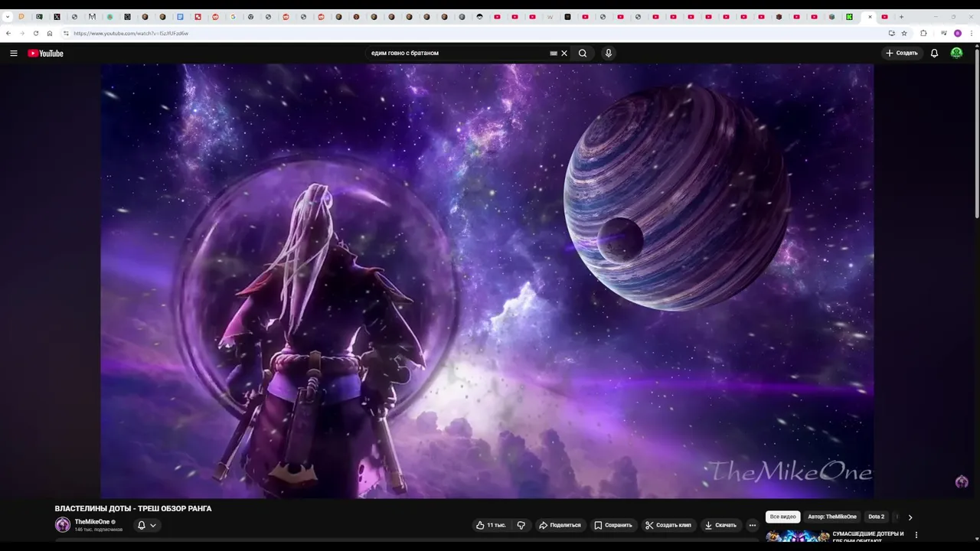The width and height of the screenshot is (980, 551).
Task: Switch to the green K icon tab
Action: coord(849,16)
